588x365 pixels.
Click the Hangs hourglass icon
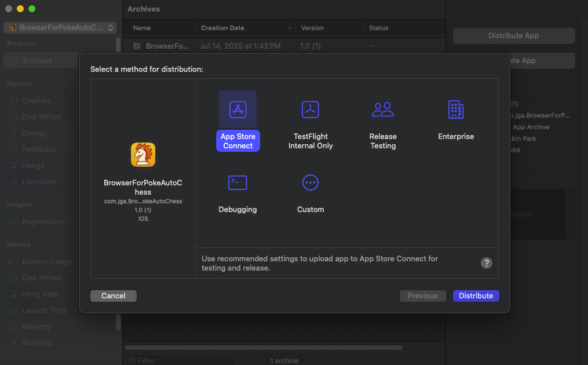(x=14, y=166)
